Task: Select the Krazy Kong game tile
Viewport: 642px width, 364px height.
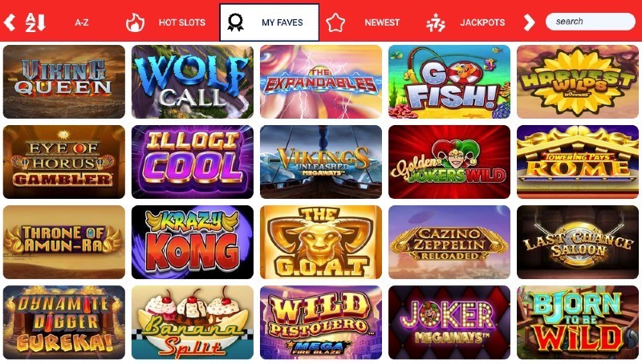Action: (x=193, y=242)
